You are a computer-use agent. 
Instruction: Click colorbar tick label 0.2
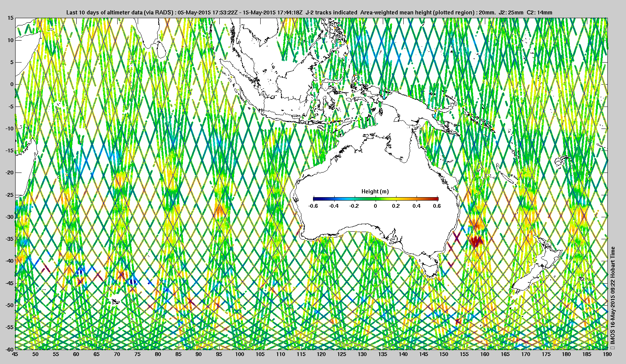396,206
